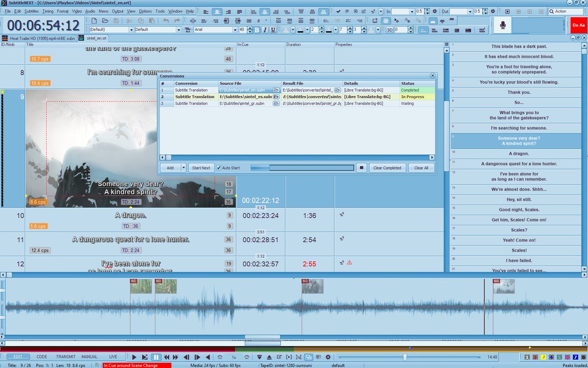Align subtitle text left

(206, 11)
